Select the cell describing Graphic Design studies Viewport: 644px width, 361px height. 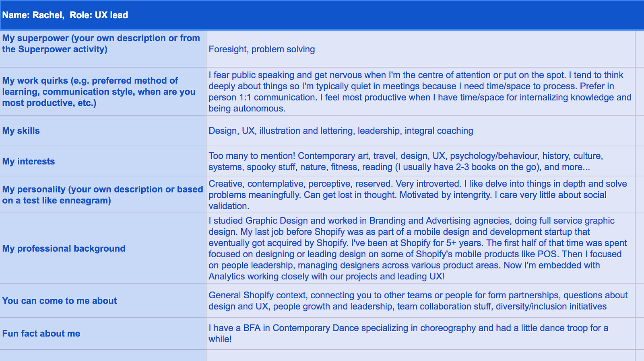pyautogui.click(x=421, y=248)
